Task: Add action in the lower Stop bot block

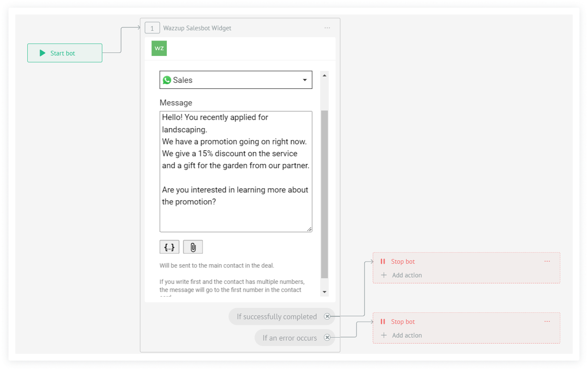Action: (401, 335)
